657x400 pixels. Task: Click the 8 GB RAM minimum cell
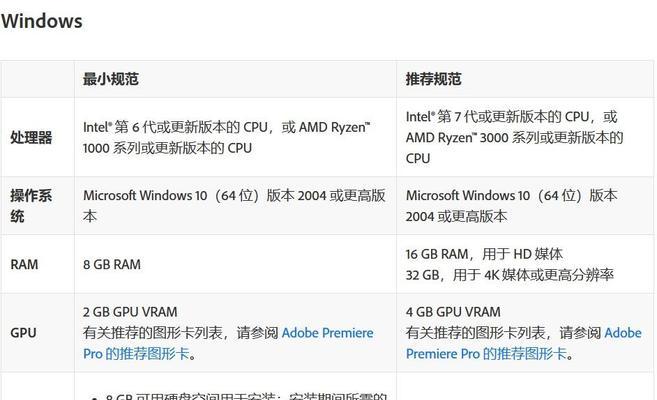(112, 264)
